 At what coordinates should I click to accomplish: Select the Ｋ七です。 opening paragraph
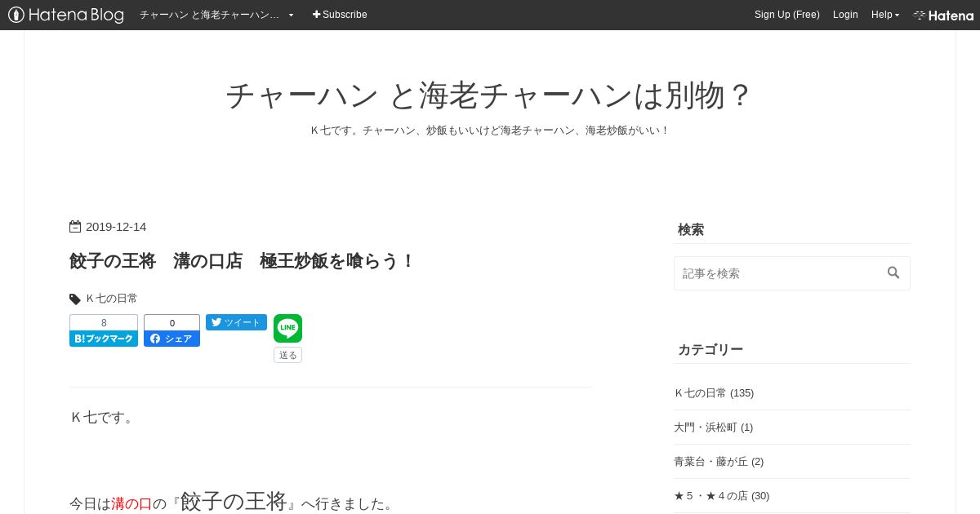pos(103,417)
